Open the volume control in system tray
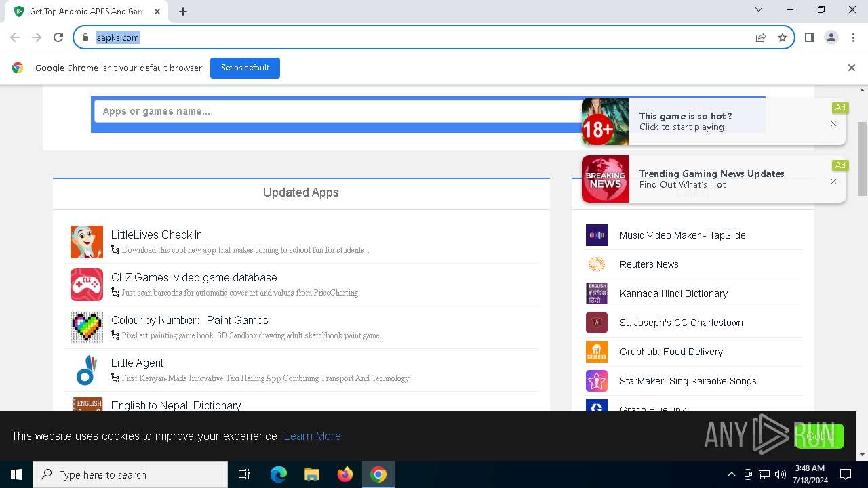The image size is (868, 488). click(781, 474)
